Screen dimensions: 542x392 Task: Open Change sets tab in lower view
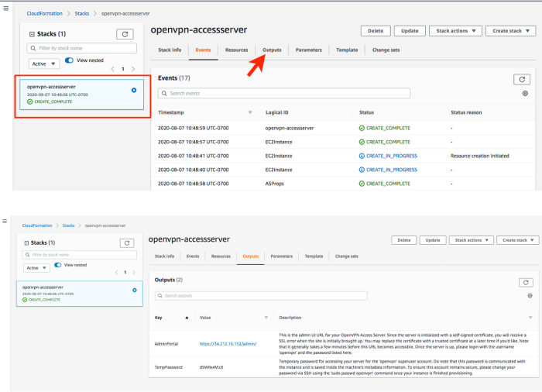(x=346, y=256)
